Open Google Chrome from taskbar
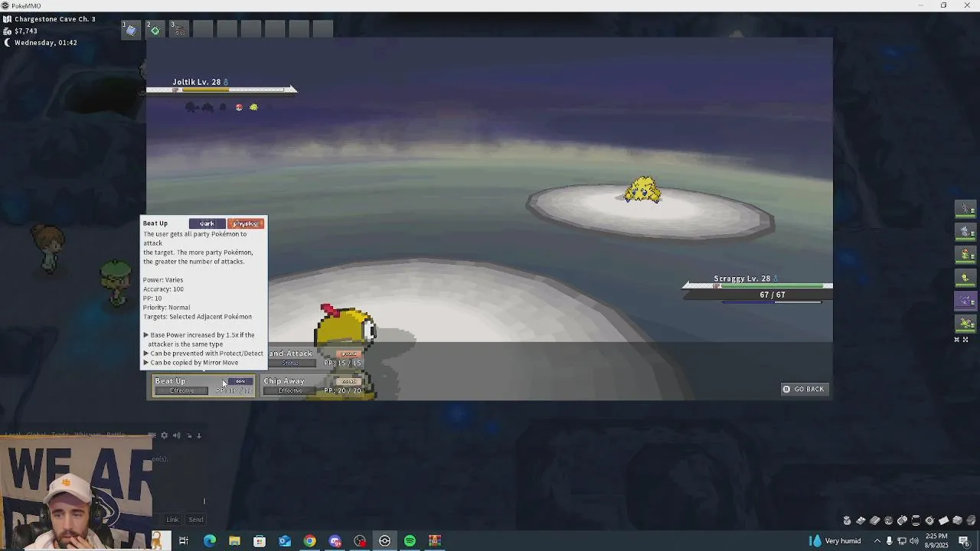Screen dimensions: 980x551 309,541
